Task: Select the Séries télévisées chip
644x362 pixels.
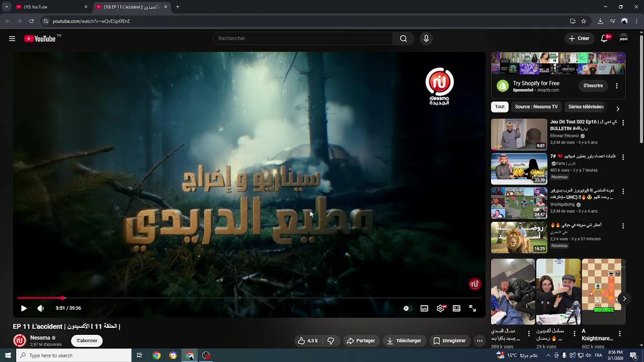Action: 586,107
